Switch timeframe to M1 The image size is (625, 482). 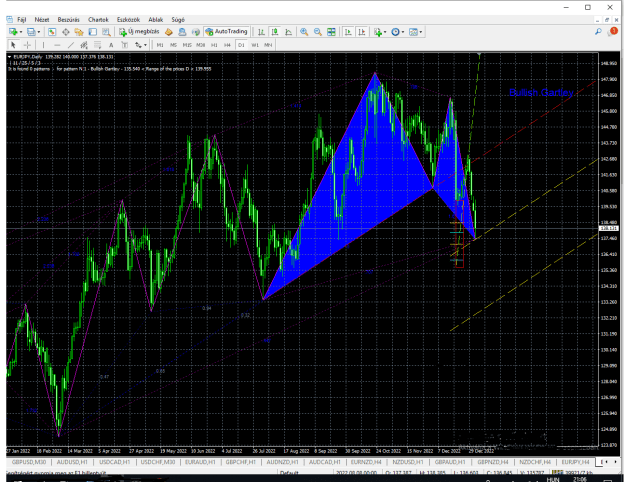[160, 45]
